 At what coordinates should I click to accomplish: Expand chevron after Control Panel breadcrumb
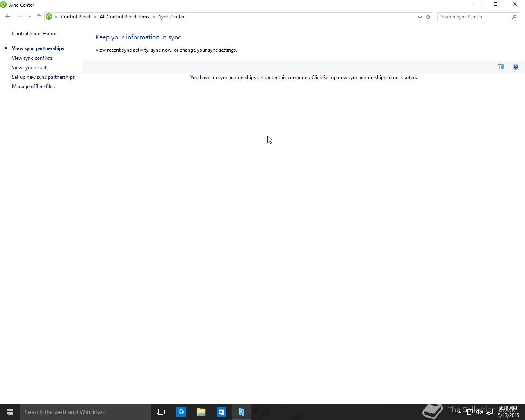click(95, 17)
